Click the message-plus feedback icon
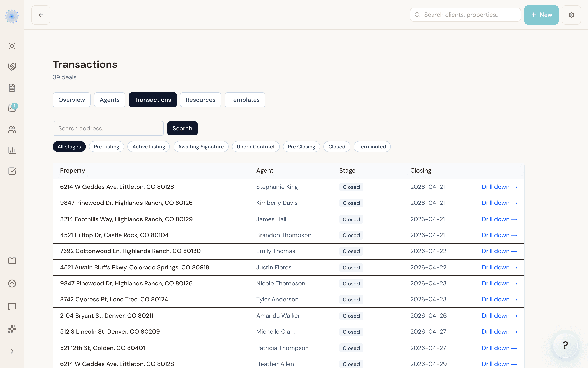 [x=12, y=306]
